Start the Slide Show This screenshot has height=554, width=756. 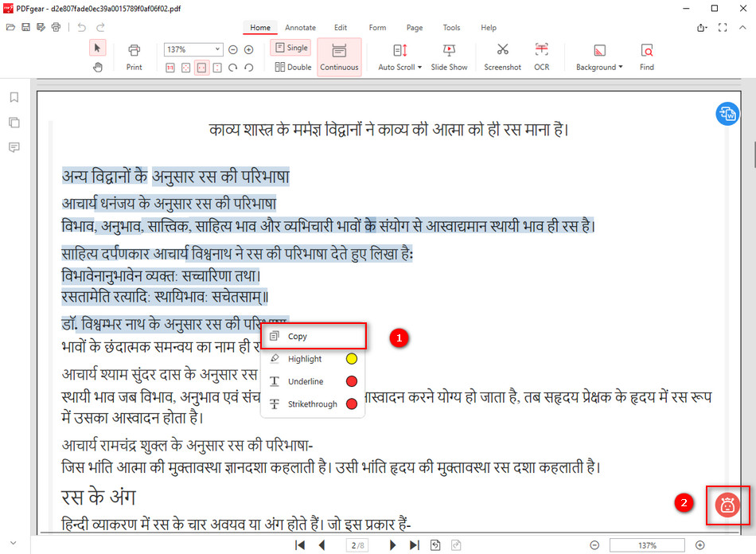tap(449, 57)
